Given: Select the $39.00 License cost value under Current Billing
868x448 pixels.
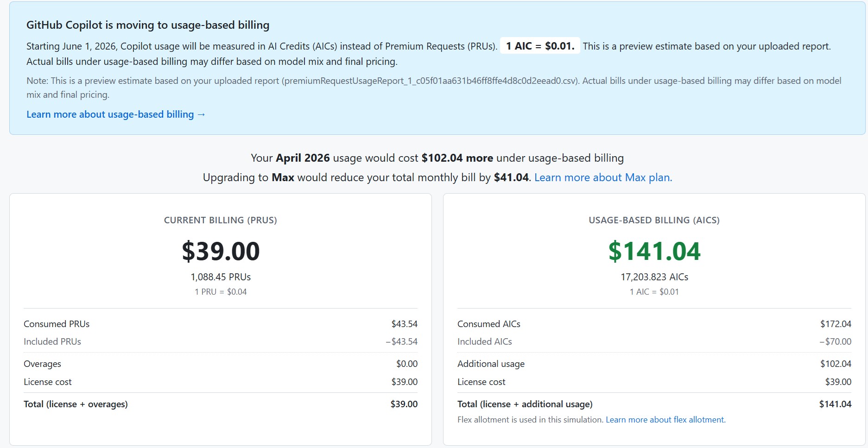Looking at the screenshot, I should click(405, 382).
